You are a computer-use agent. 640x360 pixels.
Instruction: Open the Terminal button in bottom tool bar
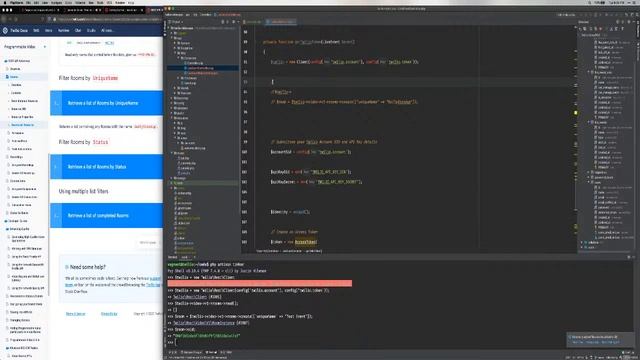pyautogui.click(x=211, y=352)
